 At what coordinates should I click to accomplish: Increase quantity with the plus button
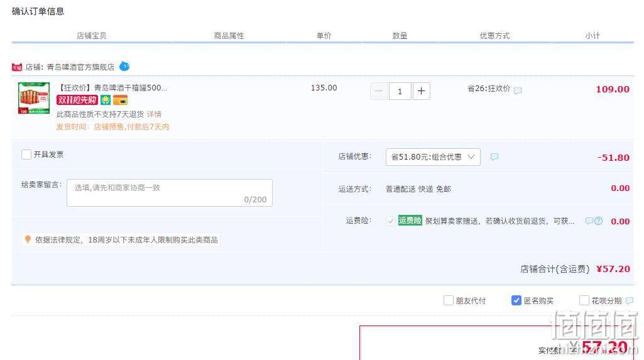422,91
